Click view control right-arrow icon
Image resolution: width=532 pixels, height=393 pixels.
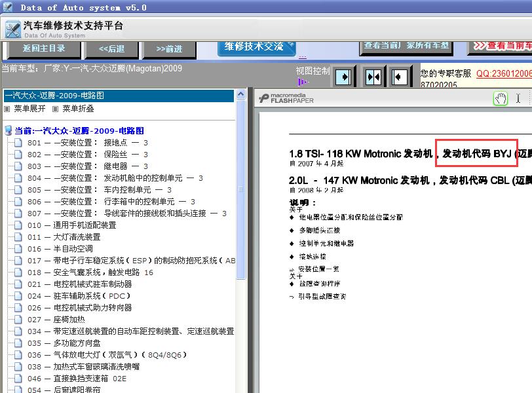coord(343,77)
